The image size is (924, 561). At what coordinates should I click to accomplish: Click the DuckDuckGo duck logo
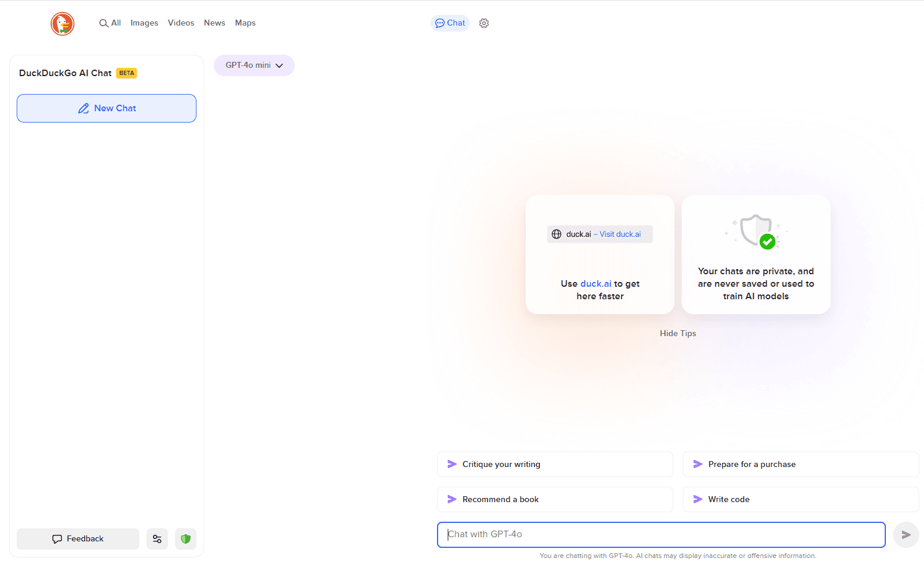point(63,24)
